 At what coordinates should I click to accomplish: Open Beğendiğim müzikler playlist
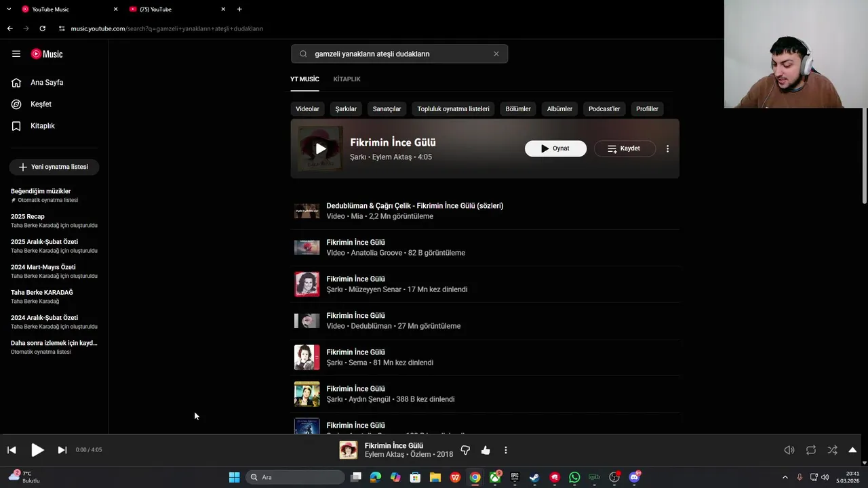pos(54,195)
